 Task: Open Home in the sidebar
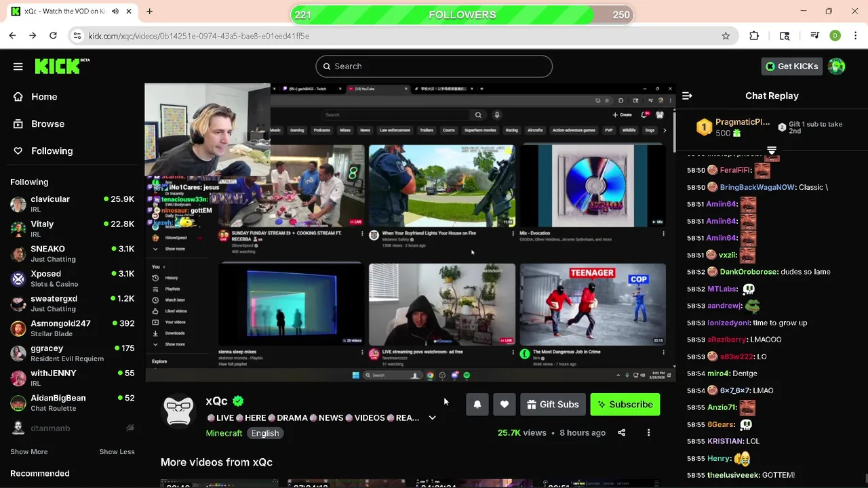coord(44,97)
